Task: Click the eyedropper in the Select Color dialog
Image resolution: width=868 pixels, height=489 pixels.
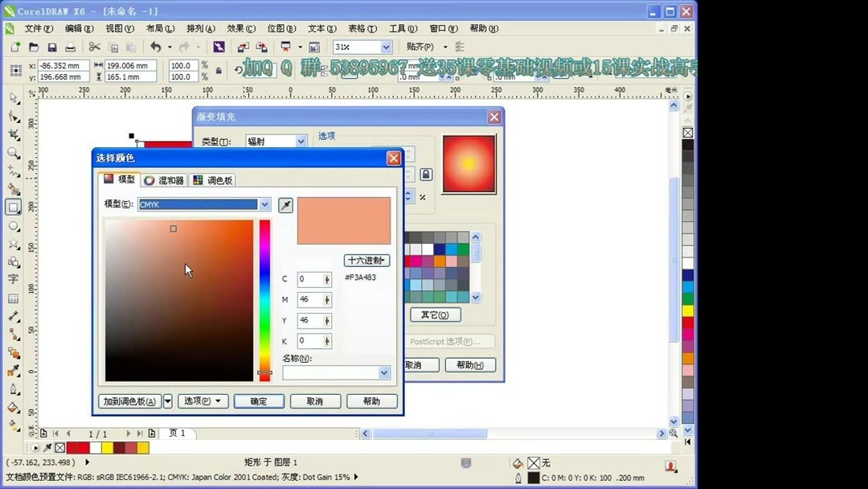Action: (x=285, y=205)
